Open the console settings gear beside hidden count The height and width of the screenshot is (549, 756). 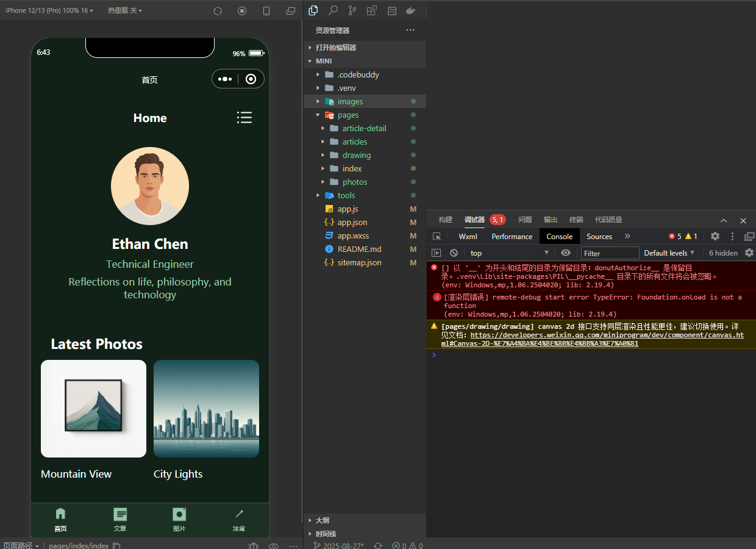(749, 253)
